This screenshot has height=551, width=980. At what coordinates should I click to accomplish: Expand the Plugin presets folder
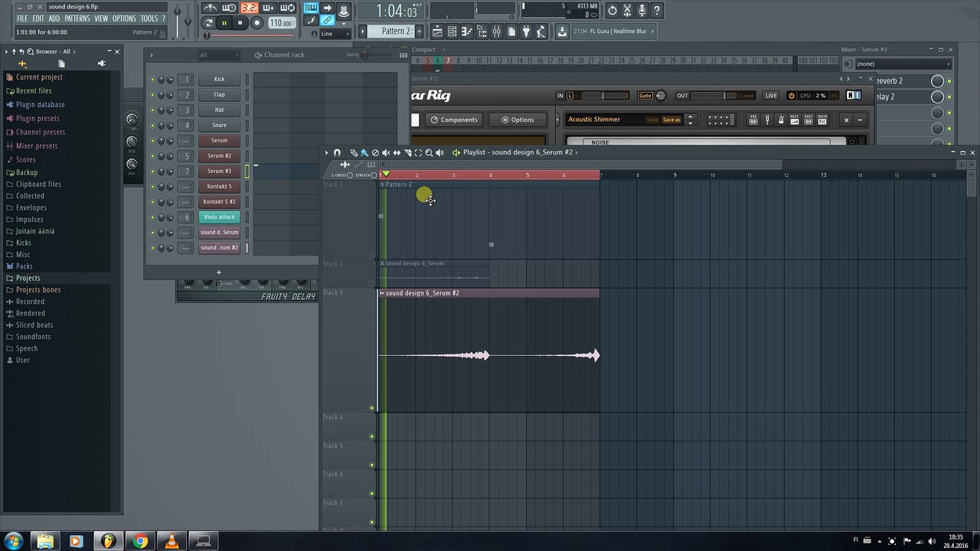coord(38,119)
